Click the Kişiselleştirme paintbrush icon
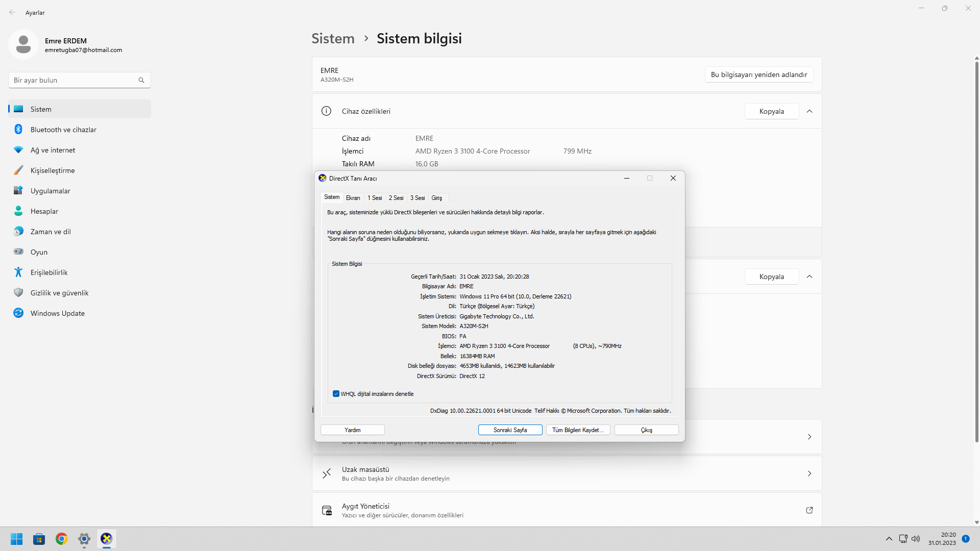 (18, 170)
